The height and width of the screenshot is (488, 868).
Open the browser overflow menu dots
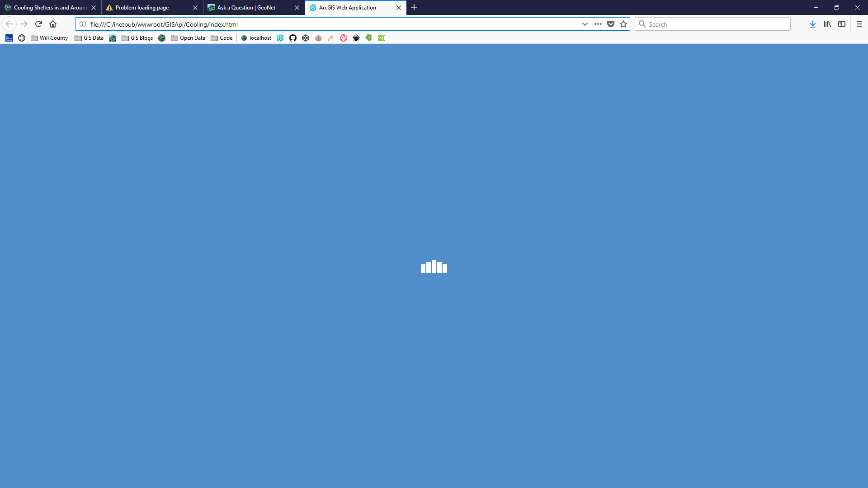tap(598, 24)
